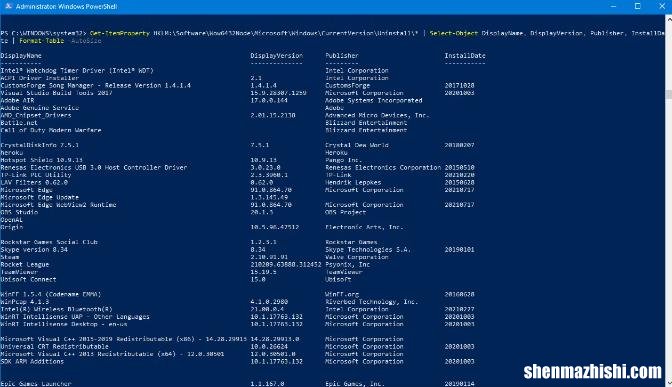Viewport: 672px width, 387px height.
Task: Click install date 20171028
Action: (459, 86)
